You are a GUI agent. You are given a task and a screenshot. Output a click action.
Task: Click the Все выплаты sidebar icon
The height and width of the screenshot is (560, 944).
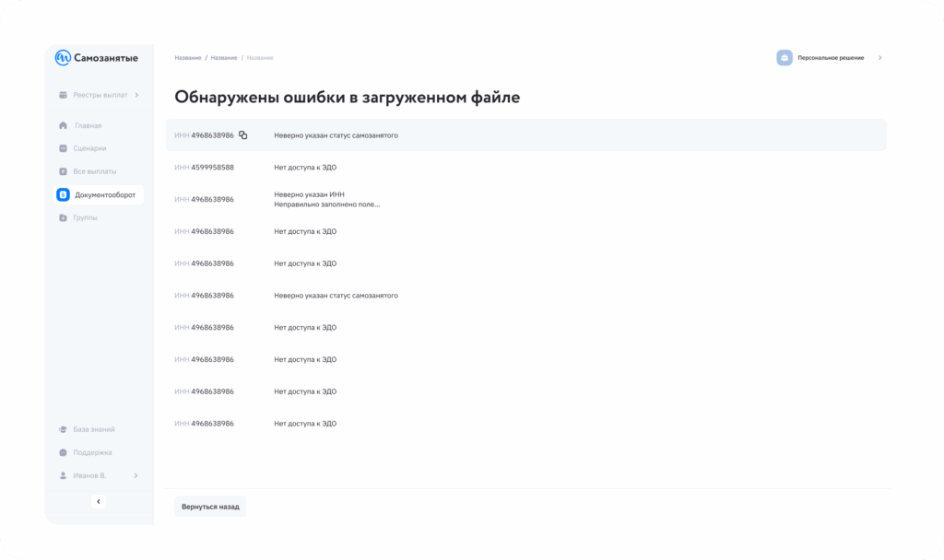[x=63, y=171]
